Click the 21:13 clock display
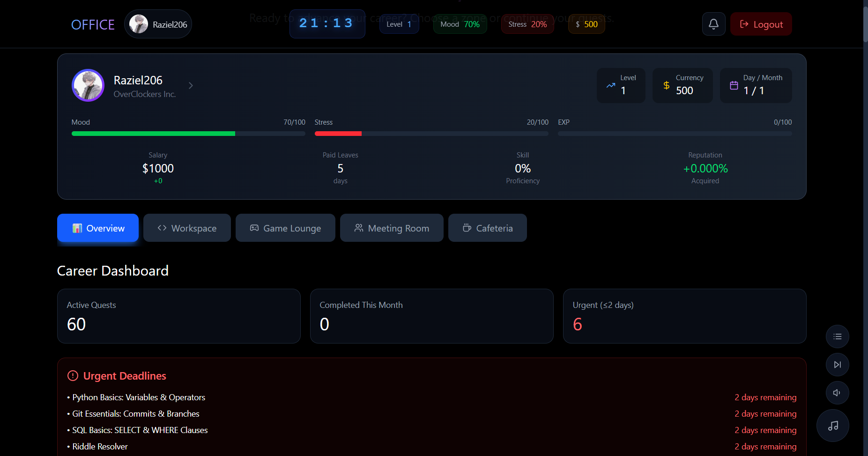 327,23
